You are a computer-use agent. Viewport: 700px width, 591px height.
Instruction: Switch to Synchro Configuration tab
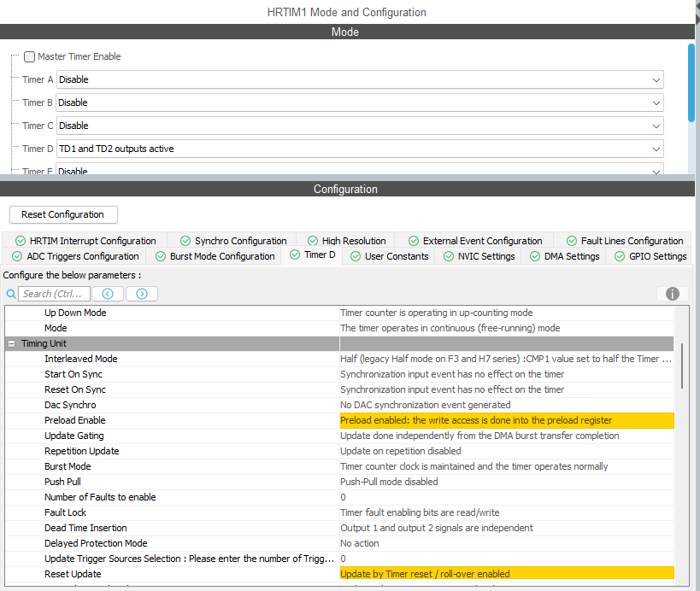click(x=233, y=241)
